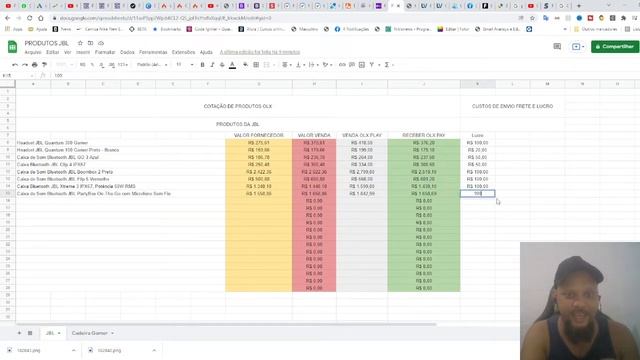Screen dimensions: 640x360
Task: Click the Google Sheets home logo
Action: coord(12,47)
